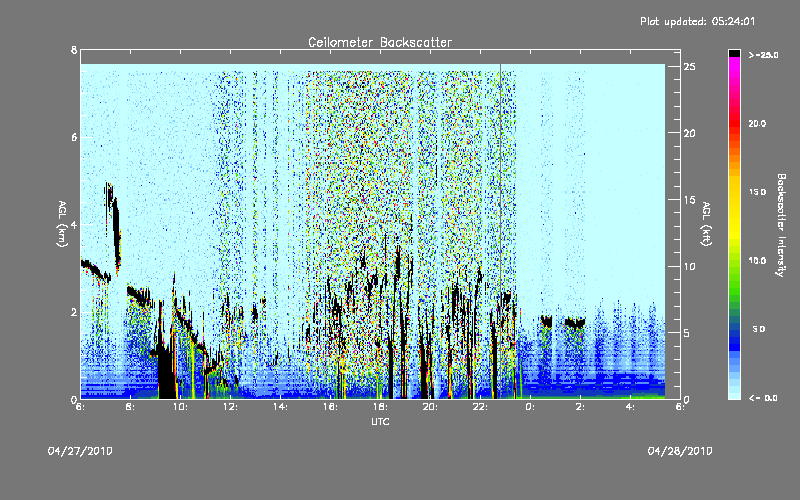Click the UTC x-axis label
The width and height of the screenshot is (800, 500).
pos(380,421)
